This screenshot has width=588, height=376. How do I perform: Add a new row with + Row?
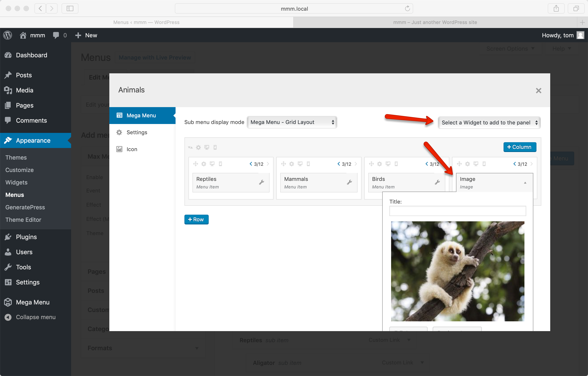tap(196, 220)
